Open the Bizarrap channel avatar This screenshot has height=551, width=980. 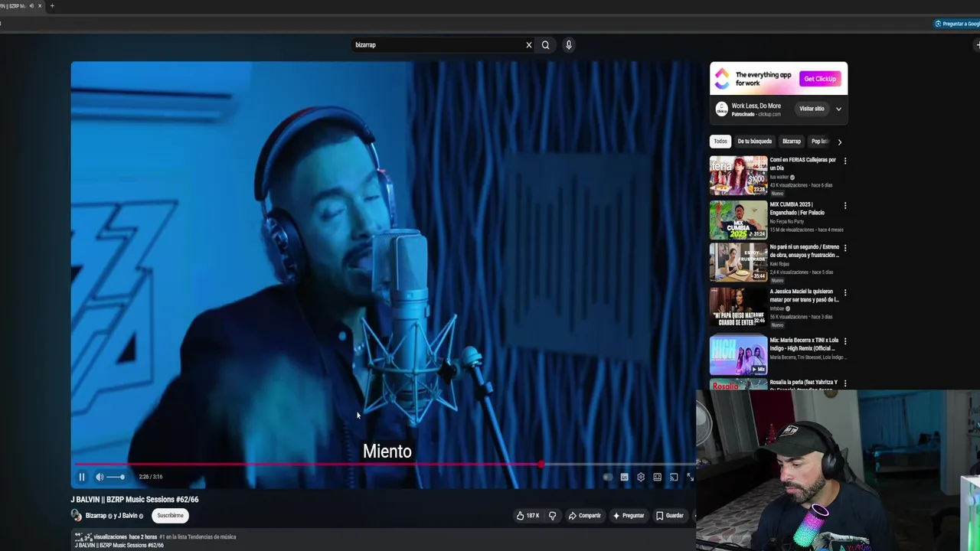[77, 516]
